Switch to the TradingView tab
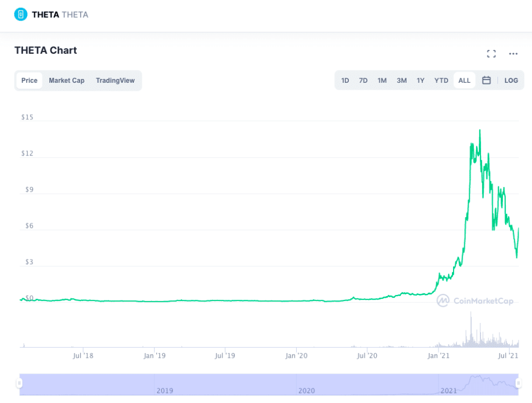This screenshot has height=403, width=532. (115, 81)
